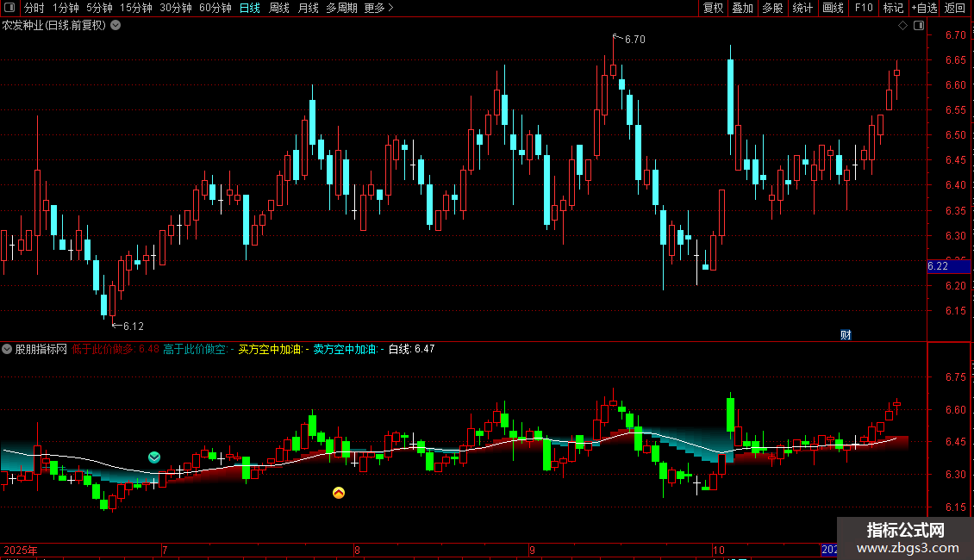974x560 pixels.
Task: Click month 8 marker on time axis
Action: pyautogui.click(x=357, y=550)
